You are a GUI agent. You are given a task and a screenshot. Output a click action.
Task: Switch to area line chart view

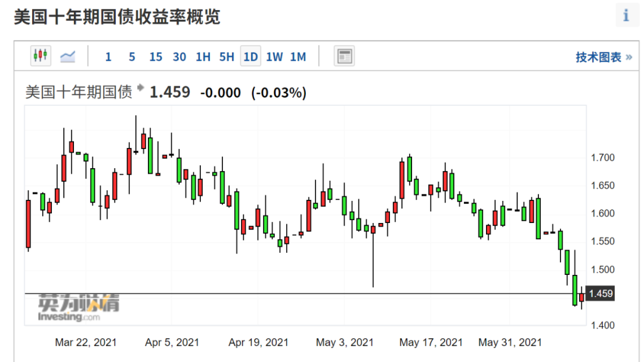pyautogui.click(x=68, y=56)
